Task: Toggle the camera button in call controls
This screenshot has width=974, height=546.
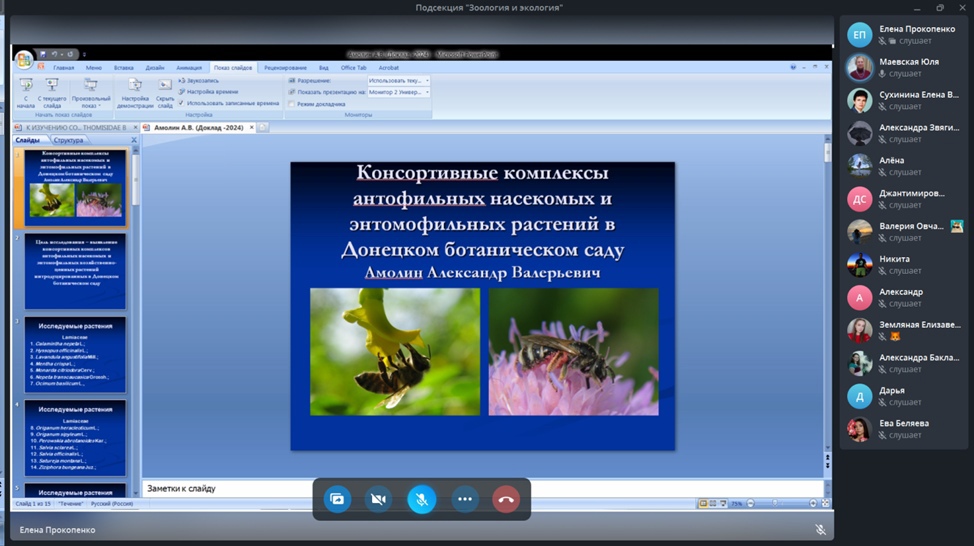Action: click(x=378, y=499)
